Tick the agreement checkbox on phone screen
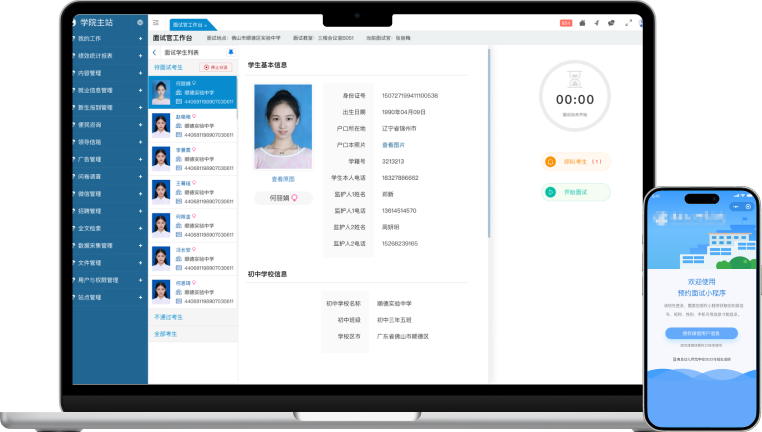This screenshot has height=432, width=762. 674,359
